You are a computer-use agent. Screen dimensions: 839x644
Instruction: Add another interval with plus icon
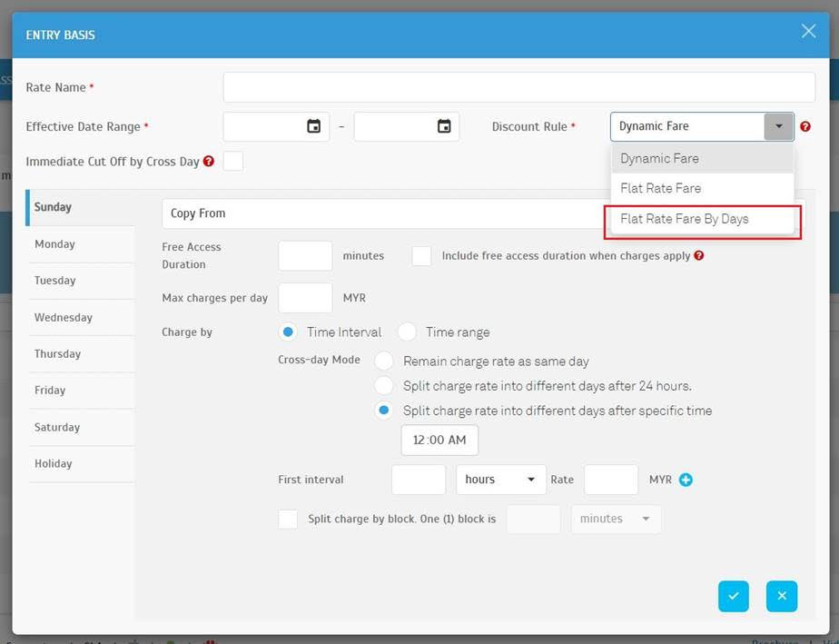(x=686, y=480)
